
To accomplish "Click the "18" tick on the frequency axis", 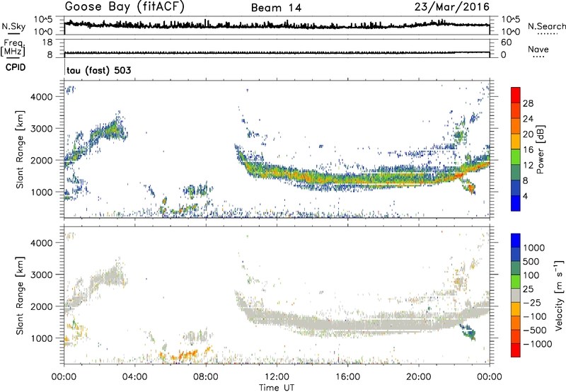I will click(x=47, y=42).
